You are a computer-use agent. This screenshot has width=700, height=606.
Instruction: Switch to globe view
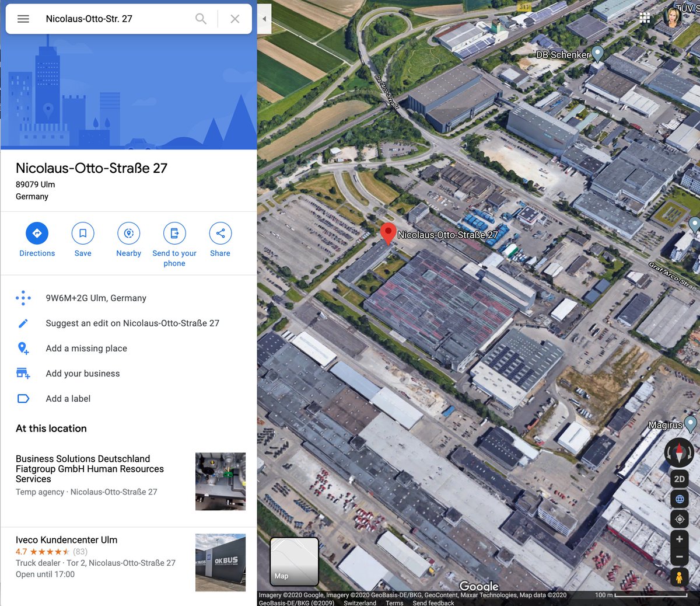678,499
